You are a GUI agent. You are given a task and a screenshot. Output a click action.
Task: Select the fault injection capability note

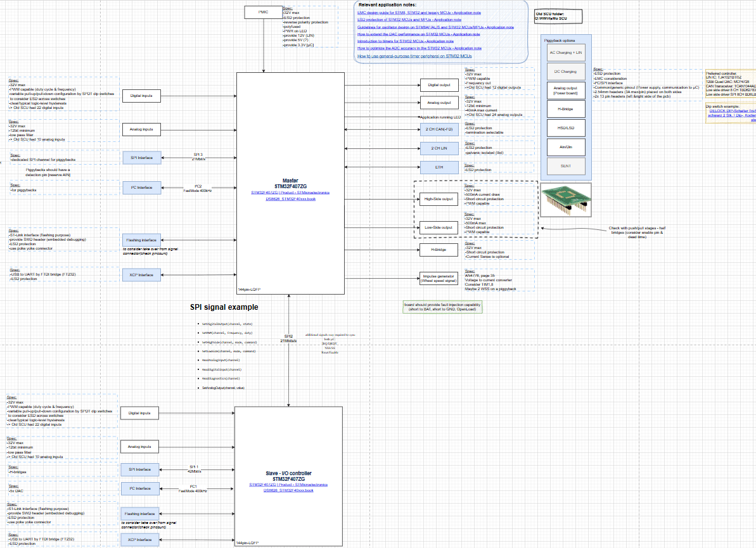tap(442, 307)
